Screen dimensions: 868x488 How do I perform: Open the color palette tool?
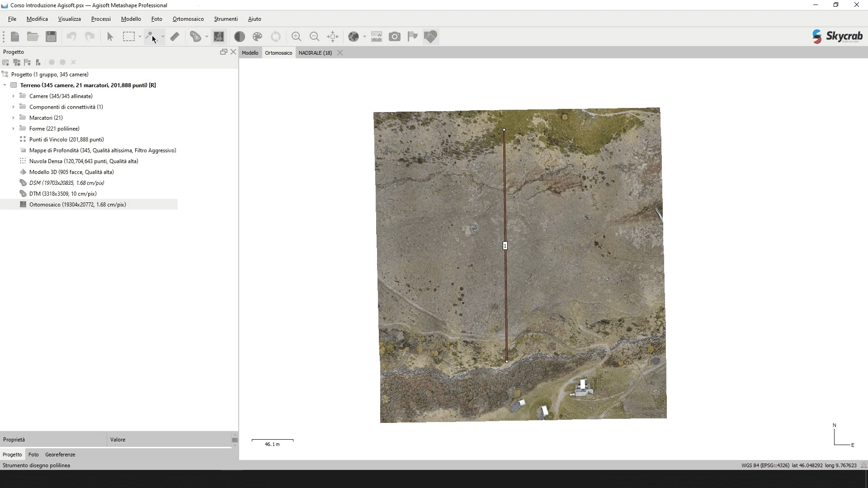click(x=257, y=37)
